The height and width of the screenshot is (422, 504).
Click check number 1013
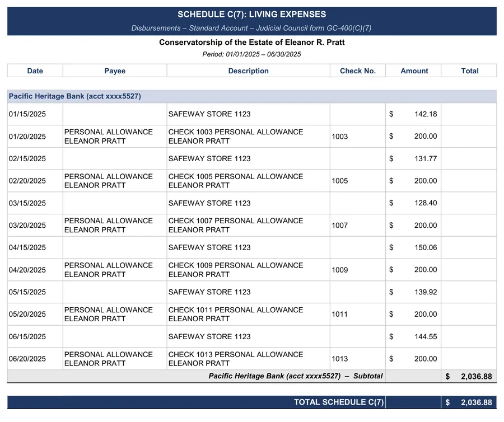340,359
